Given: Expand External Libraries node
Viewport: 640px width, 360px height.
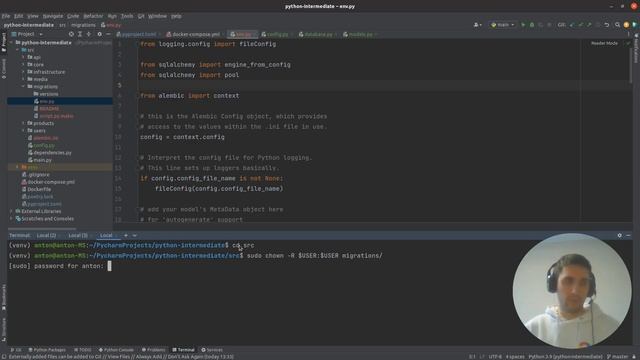Looking at the screenshot, I should pyautogui.click(x=11, y=211).
